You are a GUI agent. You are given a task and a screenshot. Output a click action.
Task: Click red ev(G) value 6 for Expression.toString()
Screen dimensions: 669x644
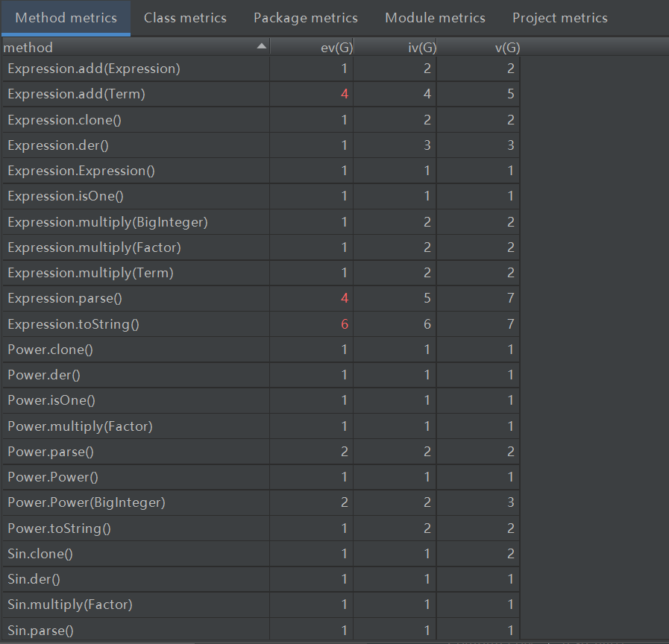(345, 324)
